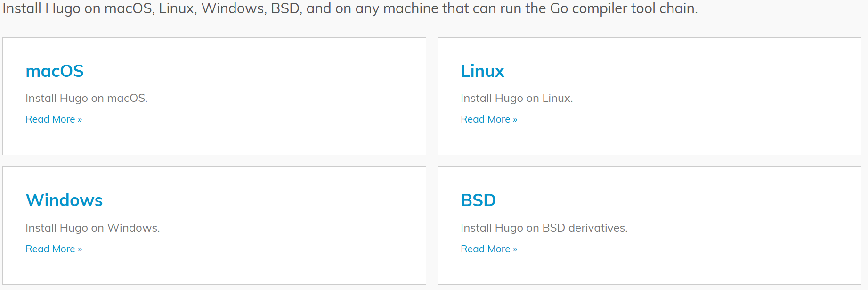The height and width of the screenshot is (290, 868).
Task: Open the BSD heading link
Action: point(478,200)
